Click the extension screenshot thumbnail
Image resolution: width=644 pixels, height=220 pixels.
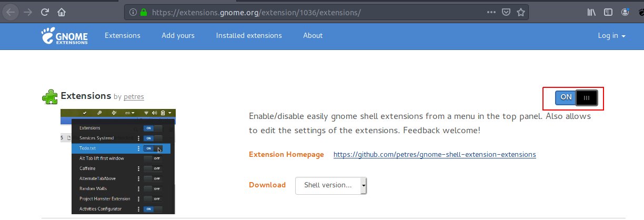[118, 162]
